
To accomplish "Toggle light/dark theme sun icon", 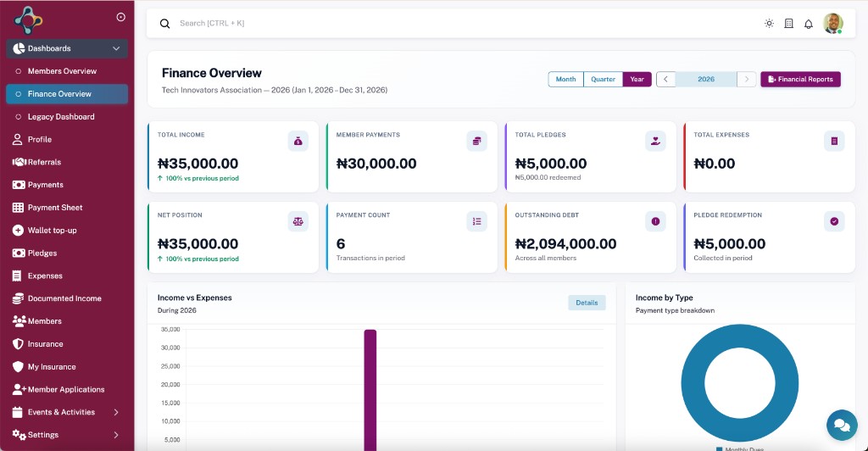I will [769, 23].
